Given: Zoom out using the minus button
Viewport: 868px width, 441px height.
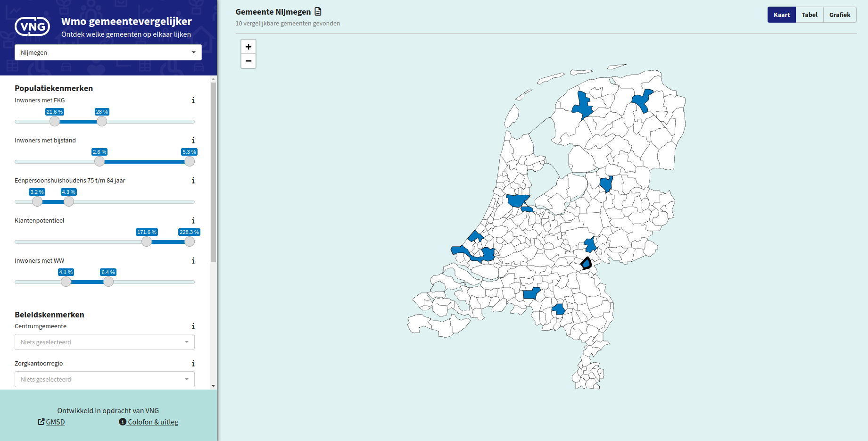Looking at the screenshot, I should click(x=248, y=61).
